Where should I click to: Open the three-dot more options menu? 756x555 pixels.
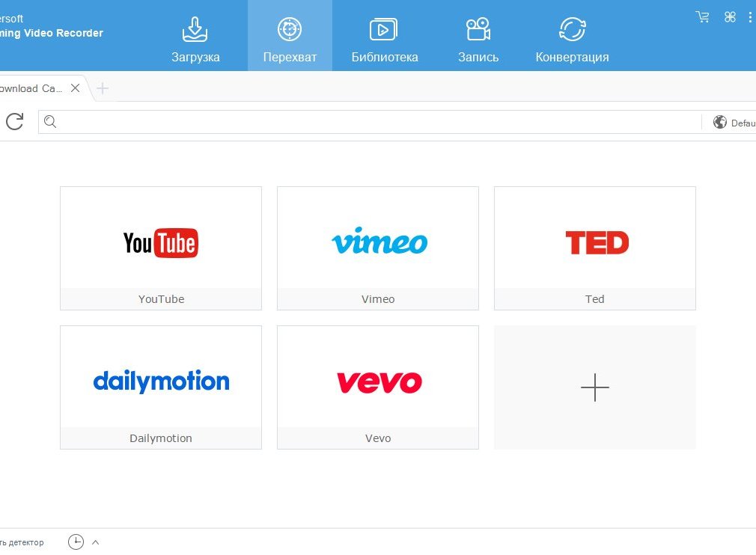[x=750, y=17]
